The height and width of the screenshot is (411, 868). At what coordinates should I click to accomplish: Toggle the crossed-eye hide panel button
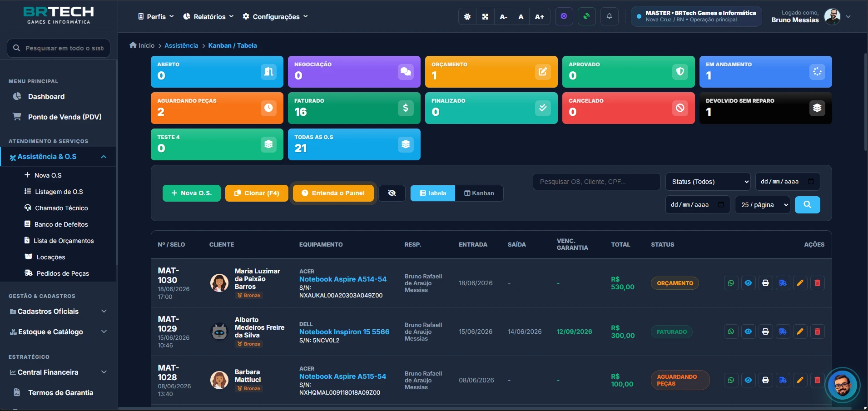392,193
